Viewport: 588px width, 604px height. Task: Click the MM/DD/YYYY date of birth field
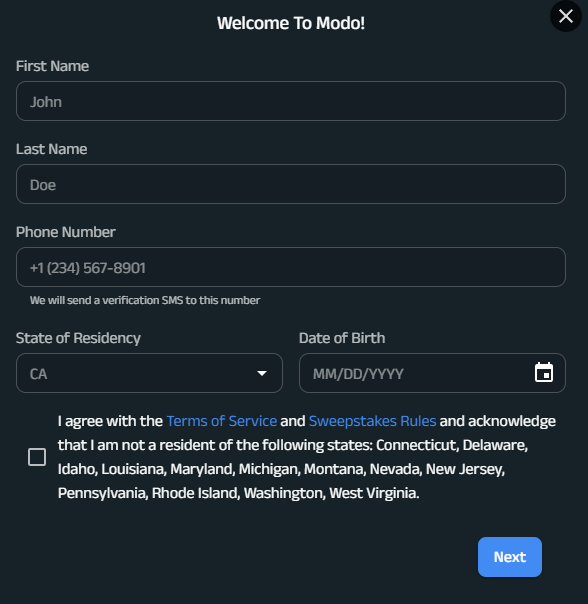432,373
